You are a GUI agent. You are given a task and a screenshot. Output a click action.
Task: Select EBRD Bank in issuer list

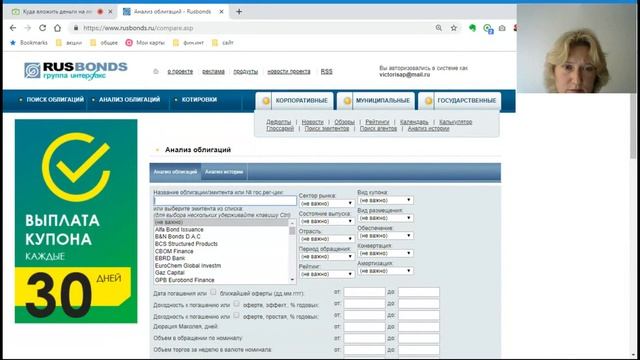pyautogui.click(x=170, y=258)
